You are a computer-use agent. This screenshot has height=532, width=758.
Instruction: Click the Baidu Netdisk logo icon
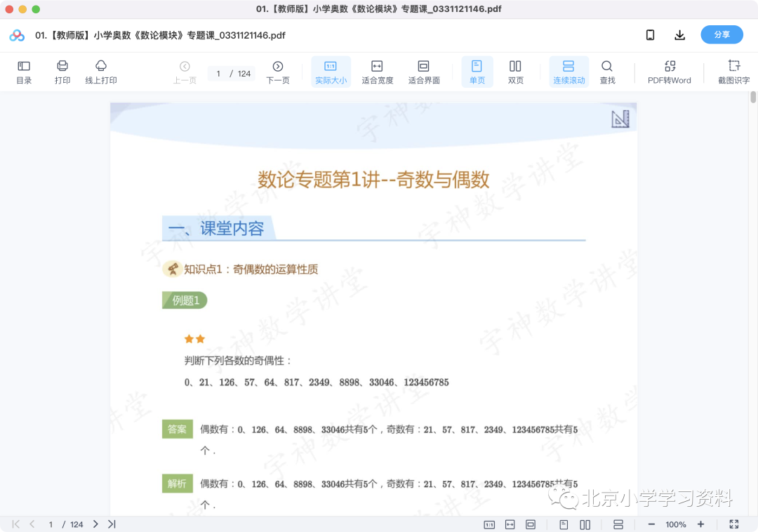[17, 35]
